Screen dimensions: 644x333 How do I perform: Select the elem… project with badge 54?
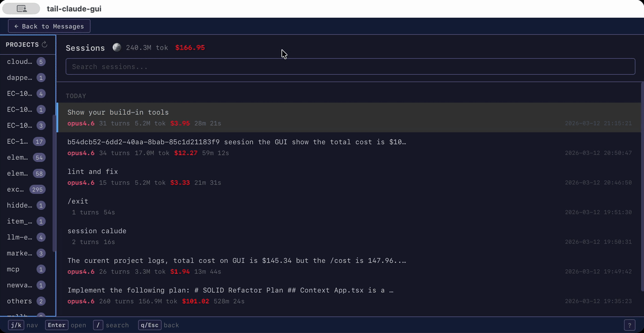(x=27, y=158)
